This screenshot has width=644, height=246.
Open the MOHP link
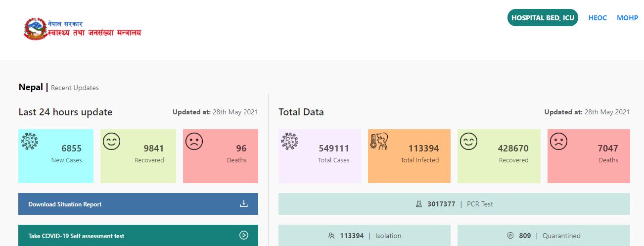click(x=627, y=18)
